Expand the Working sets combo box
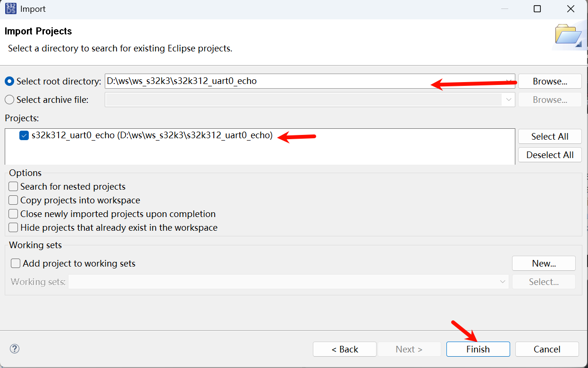The height and width of the screenshot is (368, 588). (503, 282)
